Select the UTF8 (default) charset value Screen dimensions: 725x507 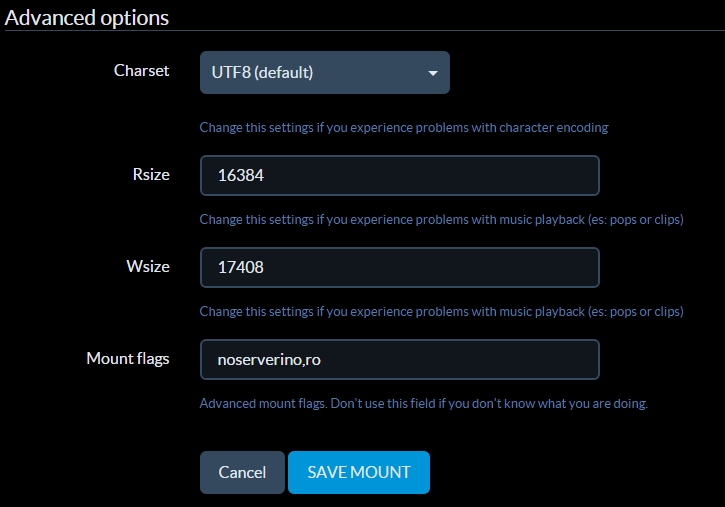263,73
